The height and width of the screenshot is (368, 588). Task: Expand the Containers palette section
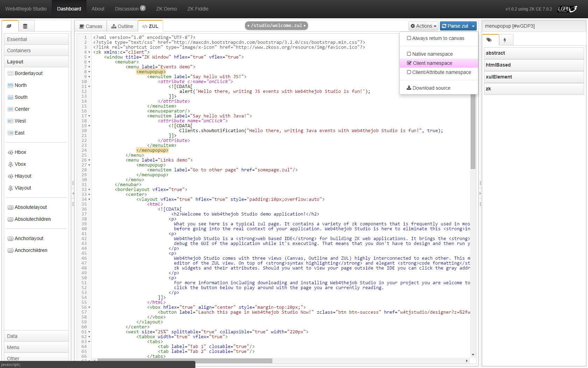tap(36, 50)
